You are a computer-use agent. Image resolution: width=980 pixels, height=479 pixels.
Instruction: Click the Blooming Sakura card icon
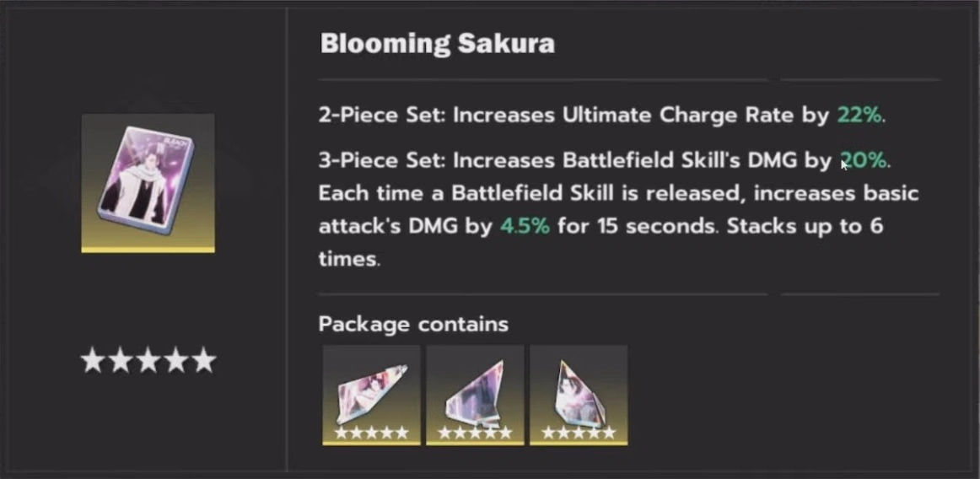pyautogui.click(x=148, y=181)
